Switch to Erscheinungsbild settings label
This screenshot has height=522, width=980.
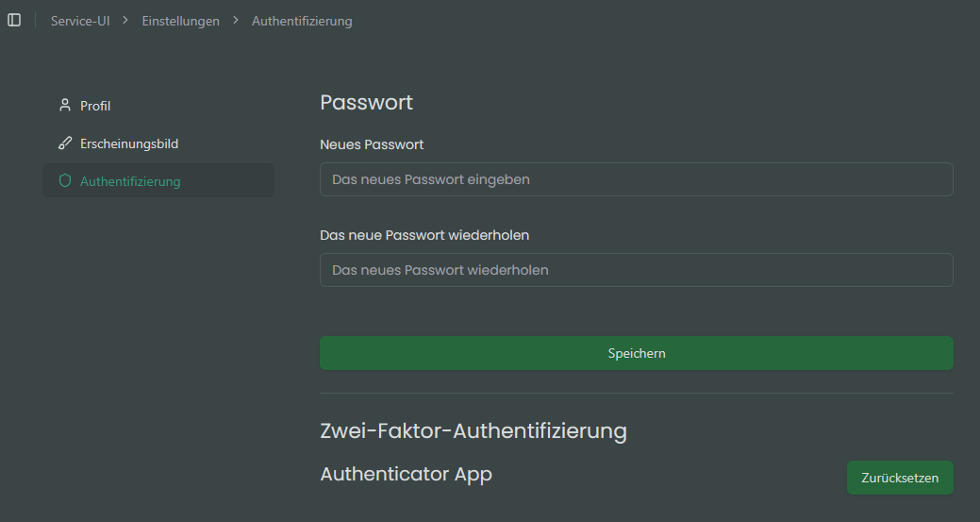[129, 143]
